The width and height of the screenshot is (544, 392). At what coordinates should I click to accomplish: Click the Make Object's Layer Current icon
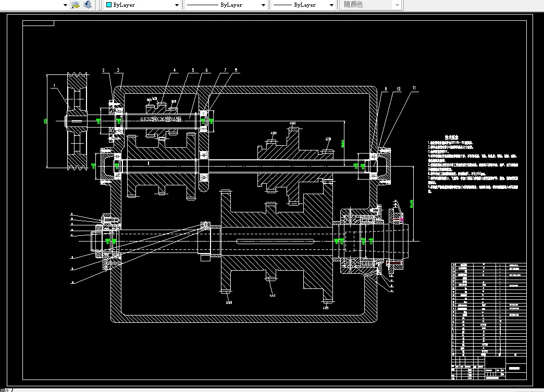pos(76,5)
